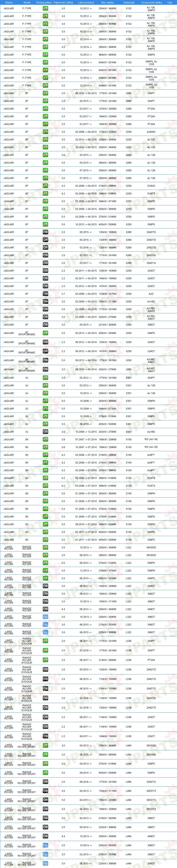Click hybrid icon in Range Rover Sport 02.2015 row
Image resolution: width=177 pixels, height=868 pixels.
pyautogui.click(x=45, y=855)
